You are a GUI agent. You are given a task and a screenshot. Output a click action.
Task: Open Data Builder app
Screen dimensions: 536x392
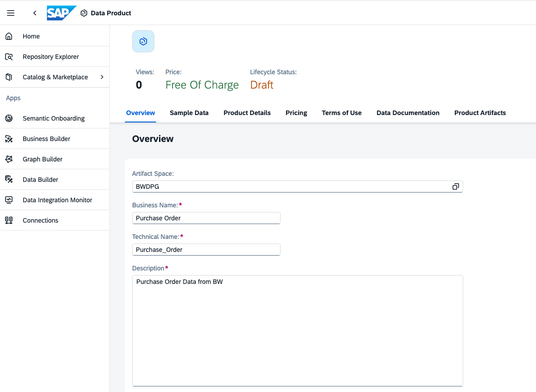(40, 180)
